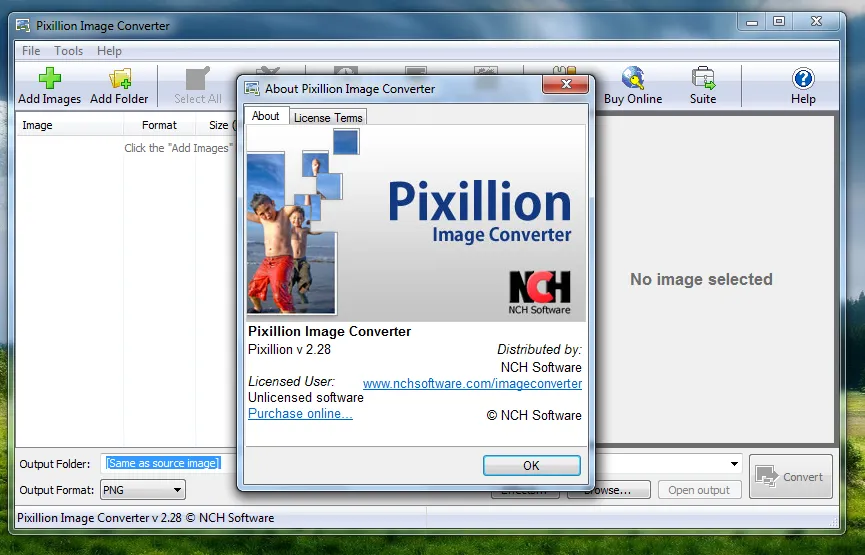
Task: Click the Help toolbar icon
Action: tap(803, 86)
